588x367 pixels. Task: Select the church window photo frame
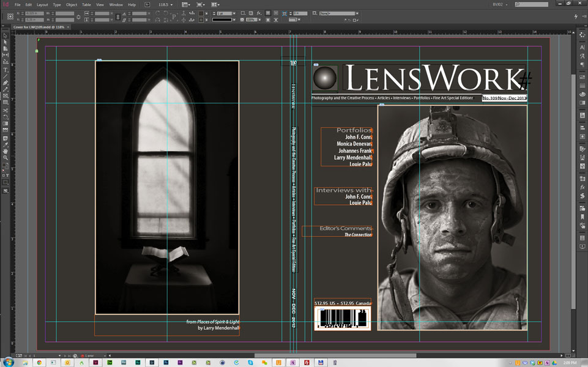tap(167, 187)
